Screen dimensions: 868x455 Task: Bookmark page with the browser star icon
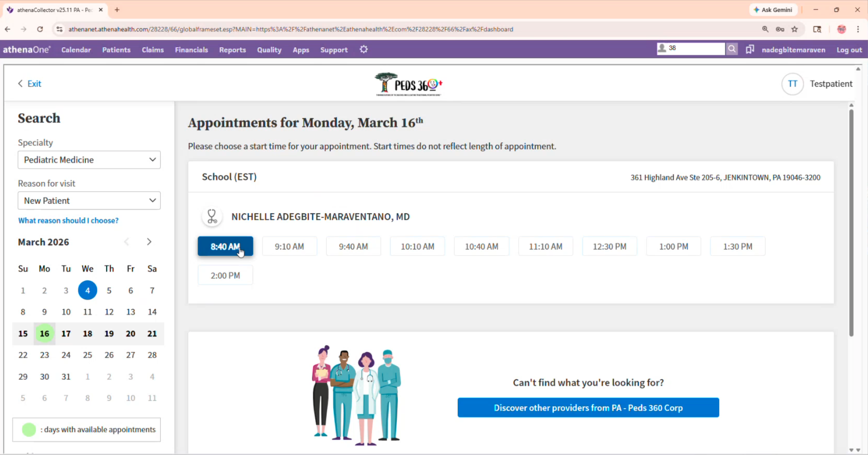(x=795, y=29)
